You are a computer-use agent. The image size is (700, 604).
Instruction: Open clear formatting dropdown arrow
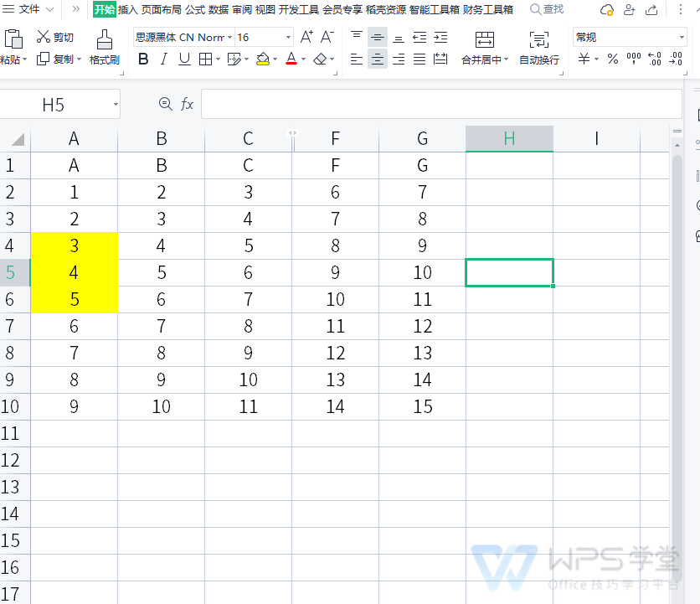(x=332, y=59)
